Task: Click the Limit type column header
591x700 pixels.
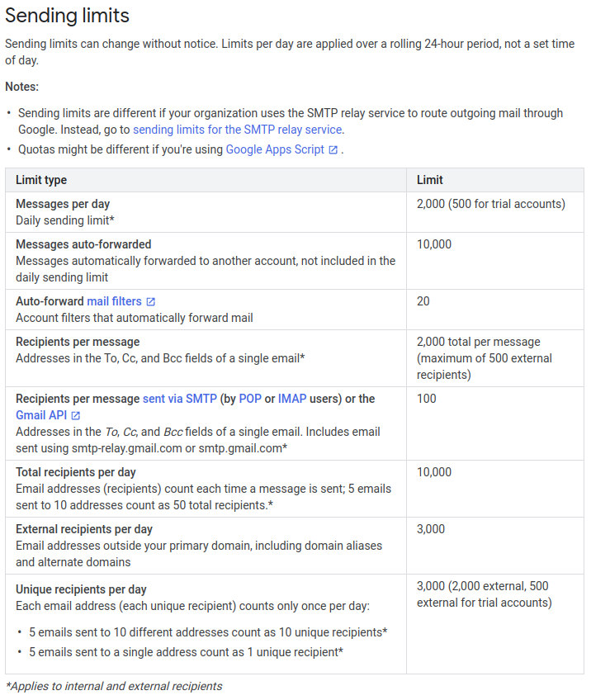Action: point(41,180)
